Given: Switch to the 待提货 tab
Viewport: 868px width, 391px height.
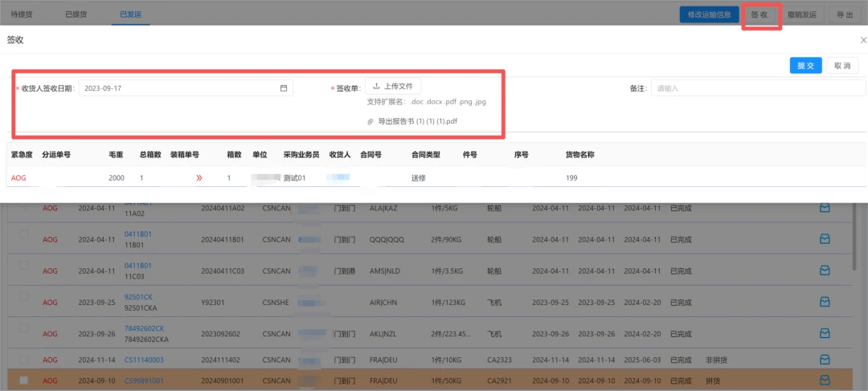Looking at the screenshot, I should tap(22, 14).
